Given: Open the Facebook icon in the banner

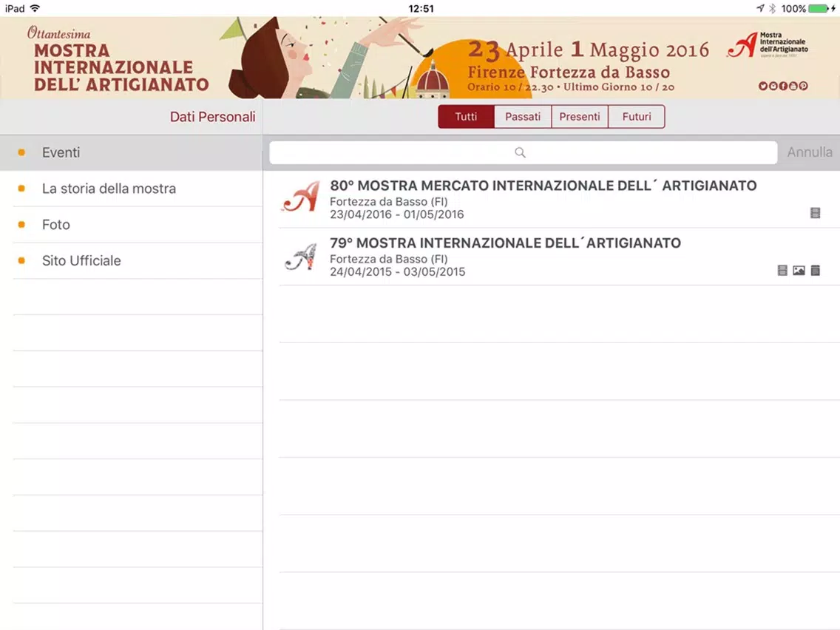Looking at the screenshot, I should point(783,86).
